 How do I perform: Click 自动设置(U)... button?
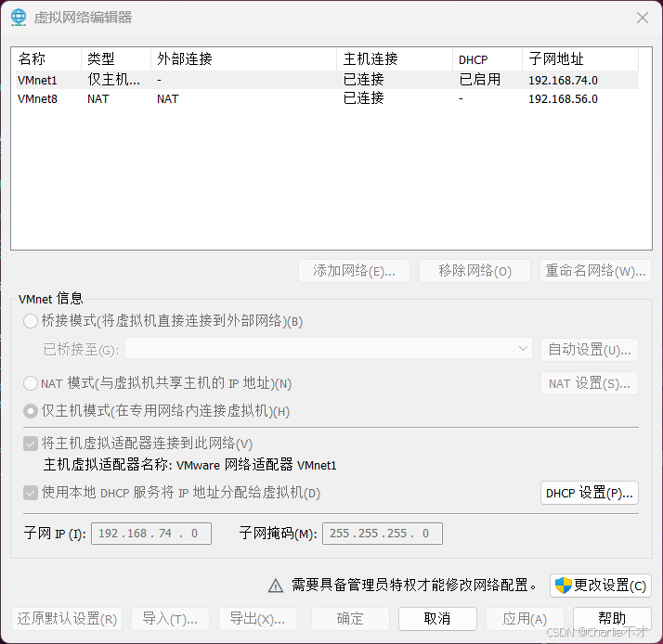pyautogui.click(x=590, y=350)
